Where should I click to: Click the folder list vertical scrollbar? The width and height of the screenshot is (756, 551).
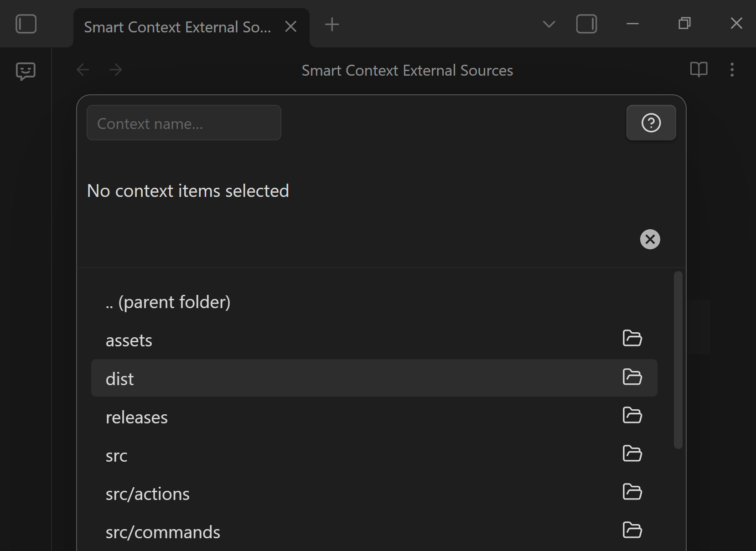(678, 360)
